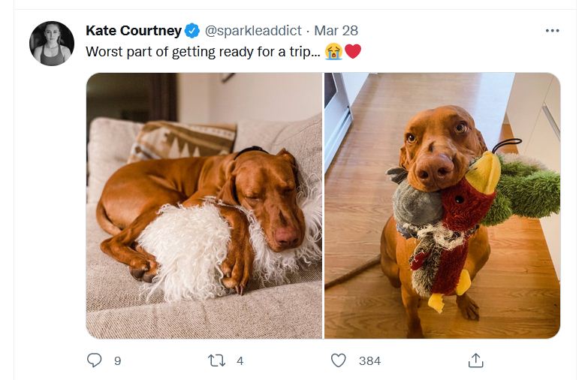Image resolution: width=588 pixels, height=380 pixels.
Task: Click the reply speech bubble icon
Action: coord(95,360)
